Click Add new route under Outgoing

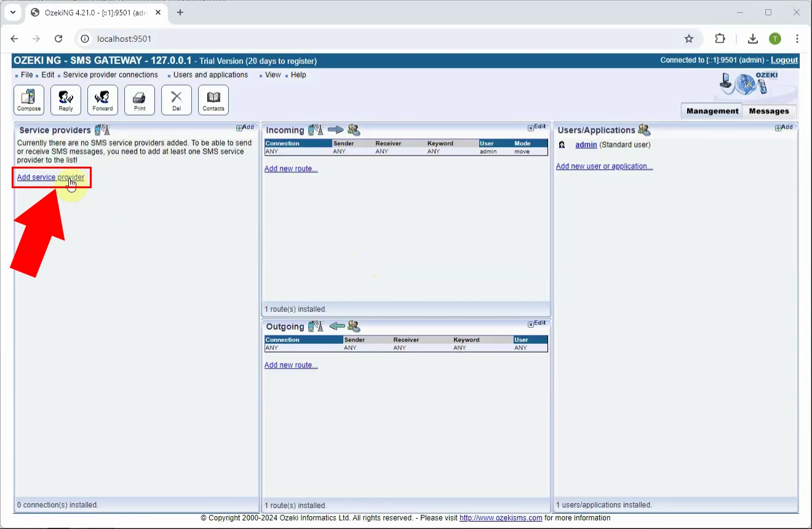(x=291, y=365)
